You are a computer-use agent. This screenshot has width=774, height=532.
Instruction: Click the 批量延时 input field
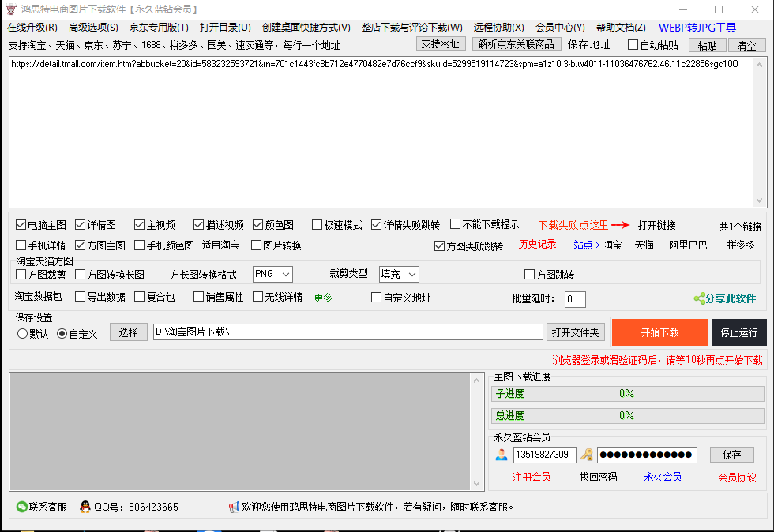pos(574,299)
